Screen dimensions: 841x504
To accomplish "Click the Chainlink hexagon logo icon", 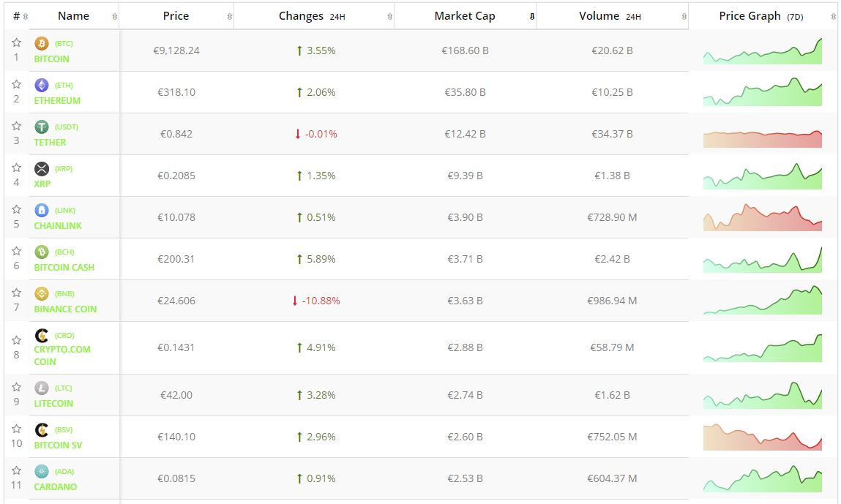I will click(x=42, y=210).
